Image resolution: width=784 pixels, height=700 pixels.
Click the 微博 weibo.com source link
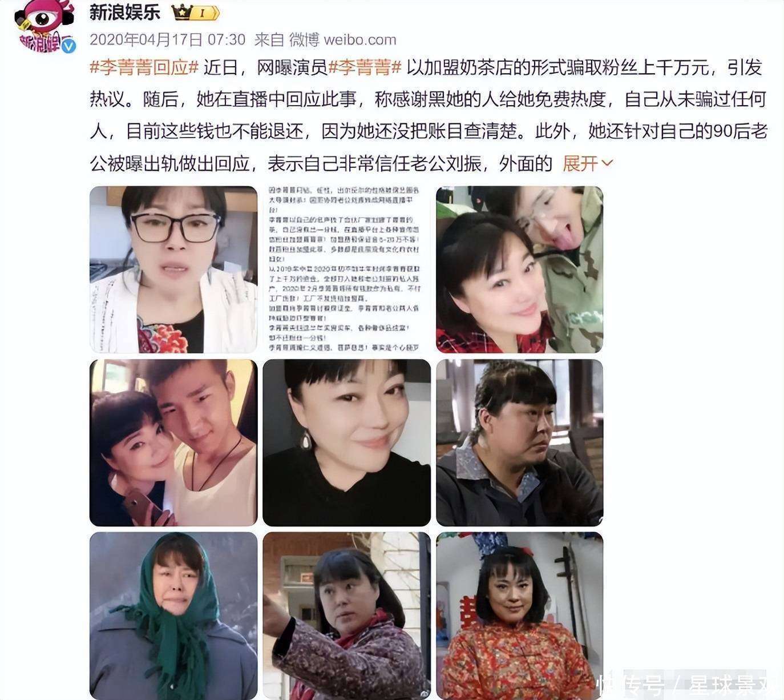pyautogui.click(x=342, y=39)
